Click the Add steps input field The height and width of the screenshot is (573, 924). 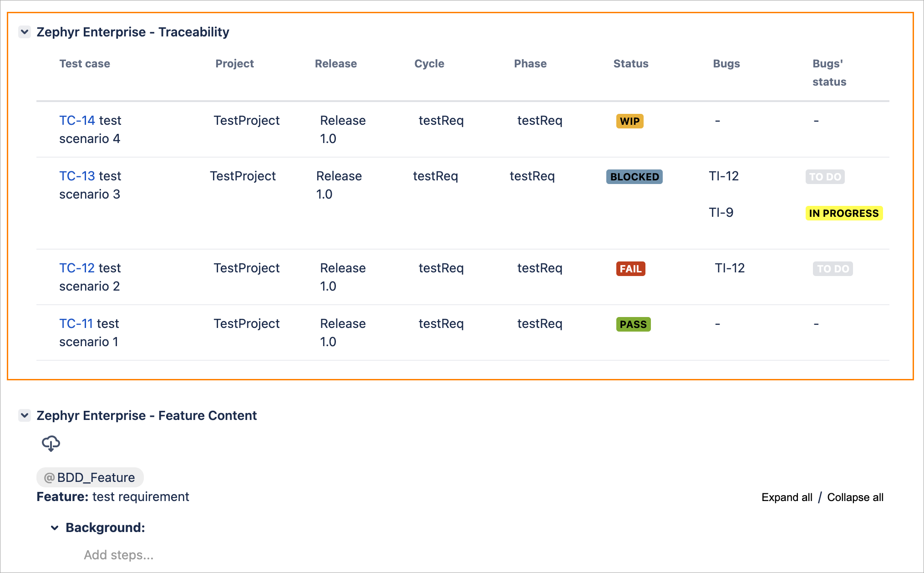[x=119, y=555]
